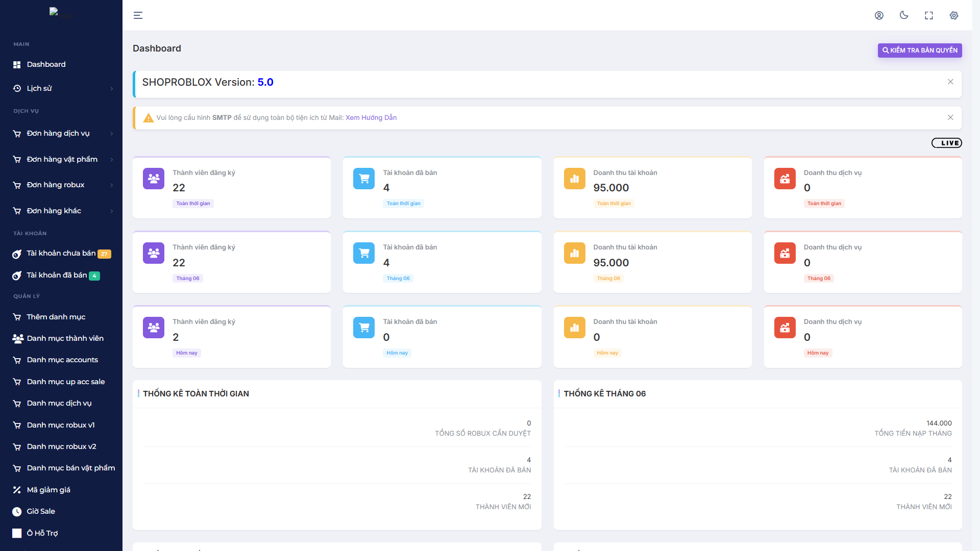Open the Mã giảm giá sidebar item
This screenshot has height=551, width=980.
click(x=48, y=490)
